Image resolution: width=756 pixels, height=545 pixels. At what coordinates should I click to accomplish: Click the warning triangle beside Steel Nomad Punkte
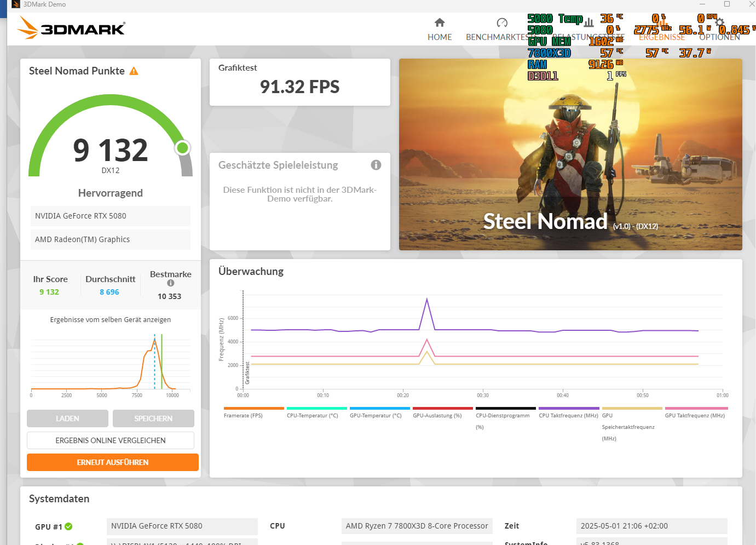point(134,71)
